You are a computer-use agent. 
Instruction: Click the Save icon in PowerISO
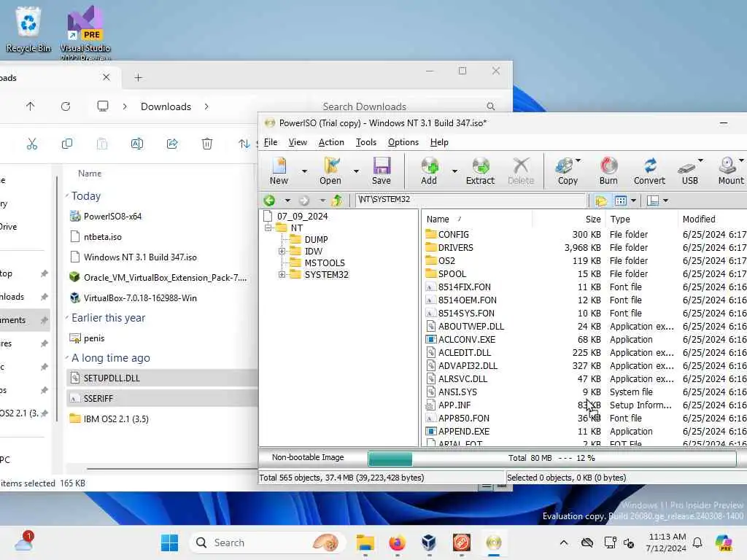[x=381, y=171]
